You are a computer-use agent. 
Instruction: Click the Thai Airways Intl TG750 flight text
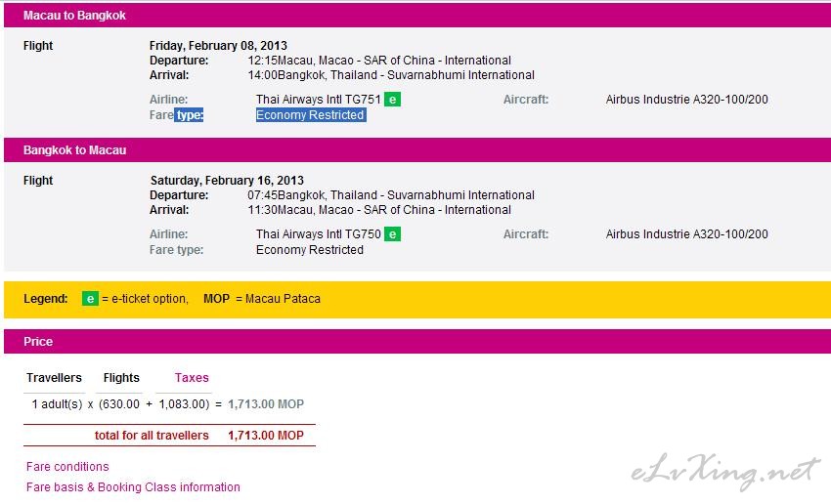[318, 234]
